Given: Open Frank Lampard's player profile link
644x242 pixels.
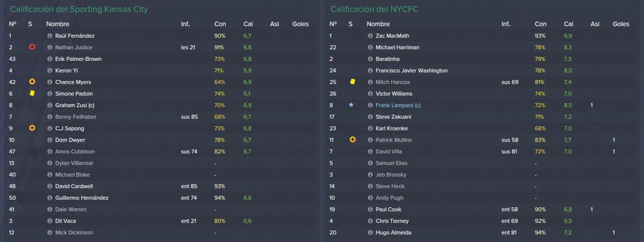Looking at the screenshot, I should [x=398, y=106].
